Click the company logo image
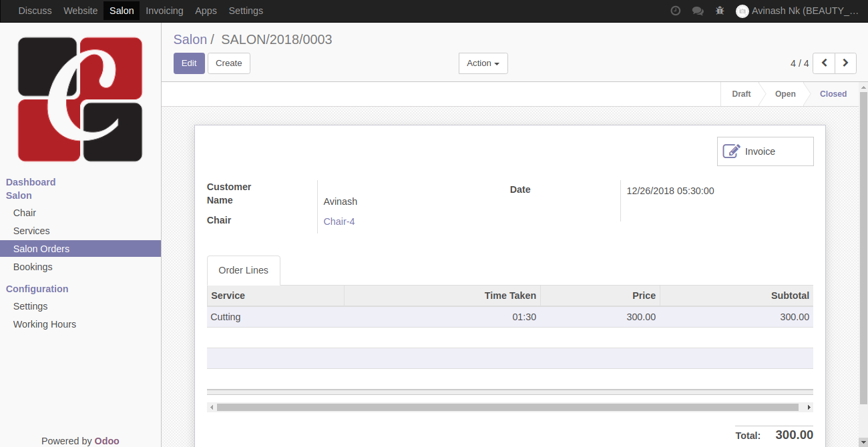This screenshot has height=447, width=868. pos(80,99)
